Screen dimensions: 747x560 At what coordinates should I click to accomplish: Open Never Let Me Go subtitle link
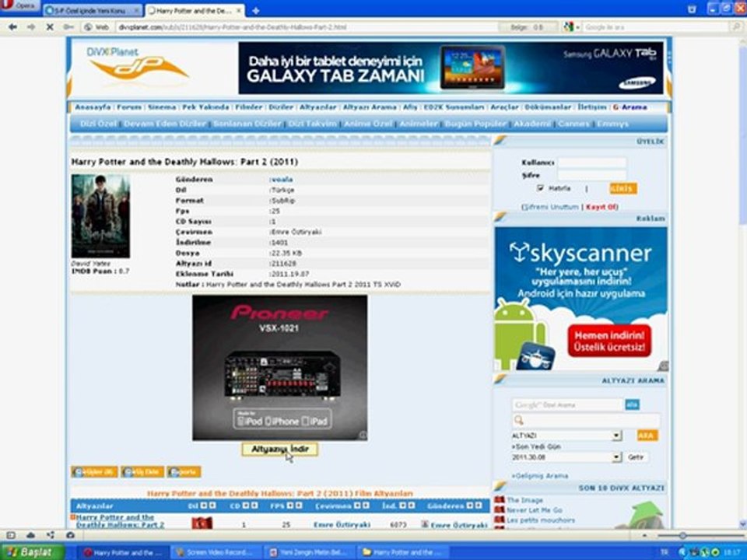click(534, 510)
